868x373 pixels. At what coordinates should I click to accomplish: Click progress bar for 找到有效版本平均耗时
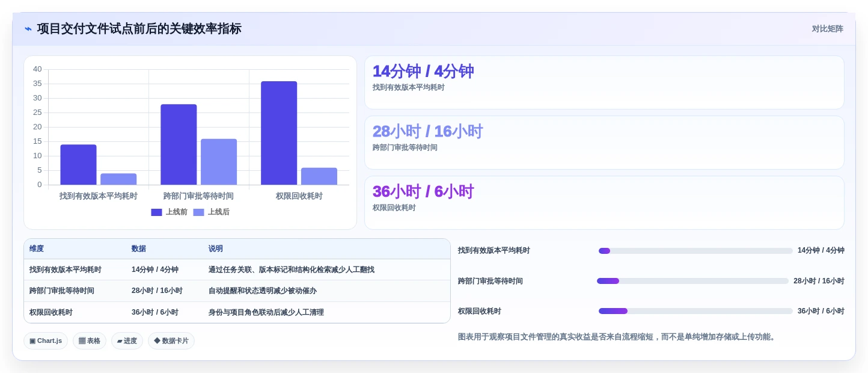(695, 251)
